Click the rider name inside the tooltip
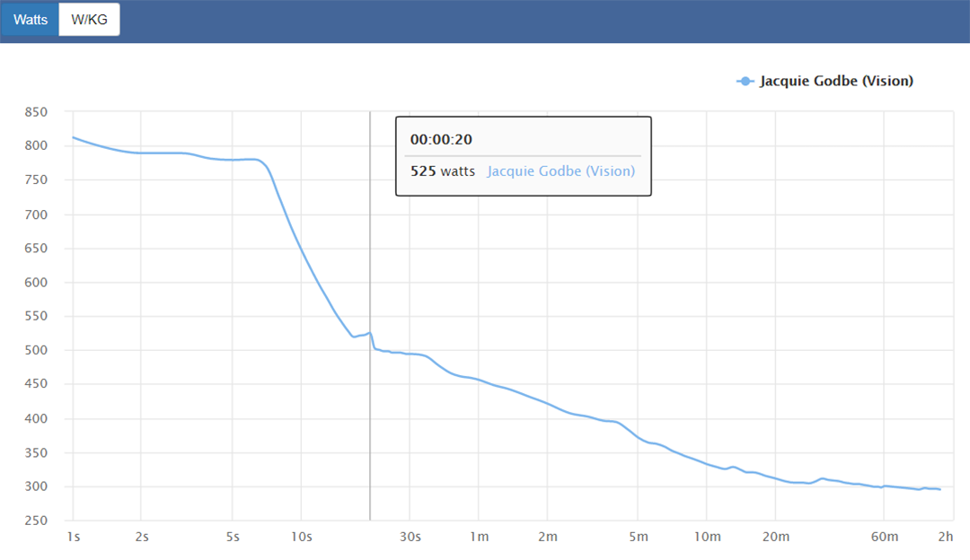Screen dimensions: 970x560 click(560, 171)
